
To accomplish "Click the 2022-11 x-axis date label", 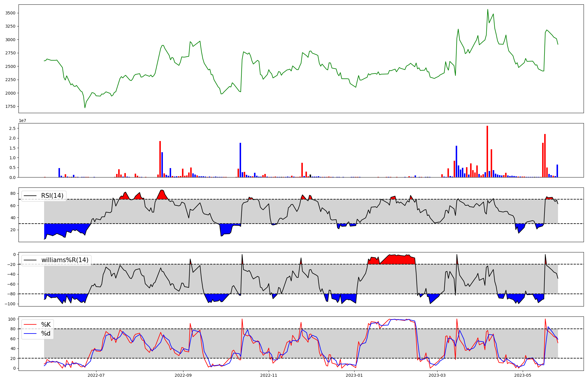I will tap(269, 375).
